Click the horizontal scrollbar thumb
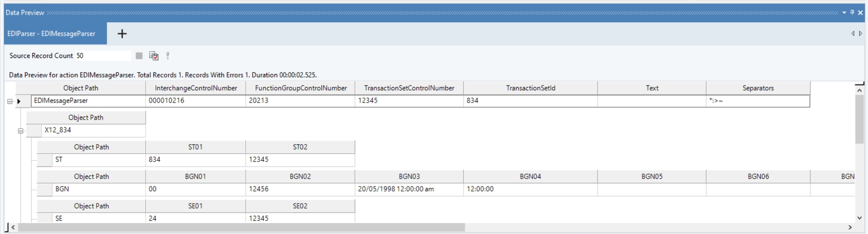Screen dimensions: 868x234 [241, 227]
